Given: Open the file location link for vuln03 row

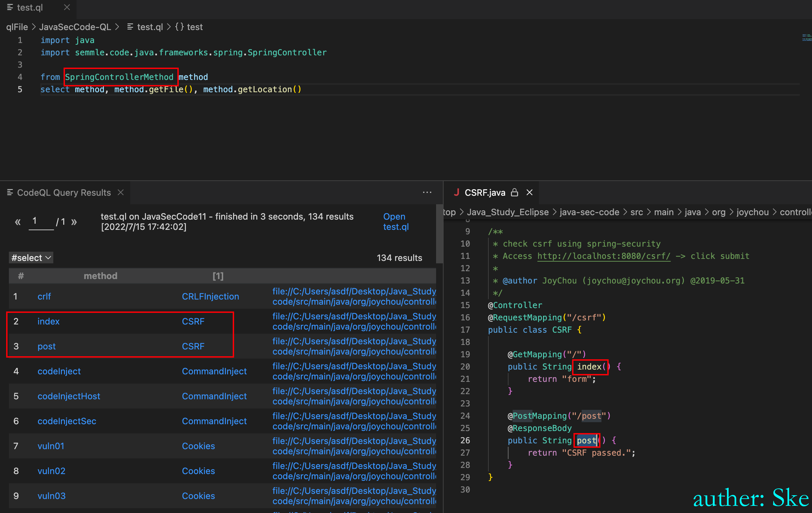Looking at the screenshot, I should [354, 496].
